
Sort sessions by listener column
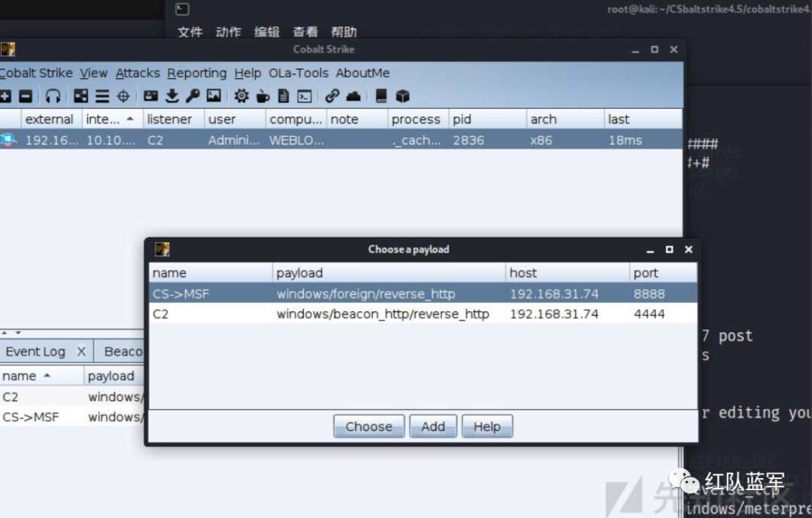[x=174, y=119]
